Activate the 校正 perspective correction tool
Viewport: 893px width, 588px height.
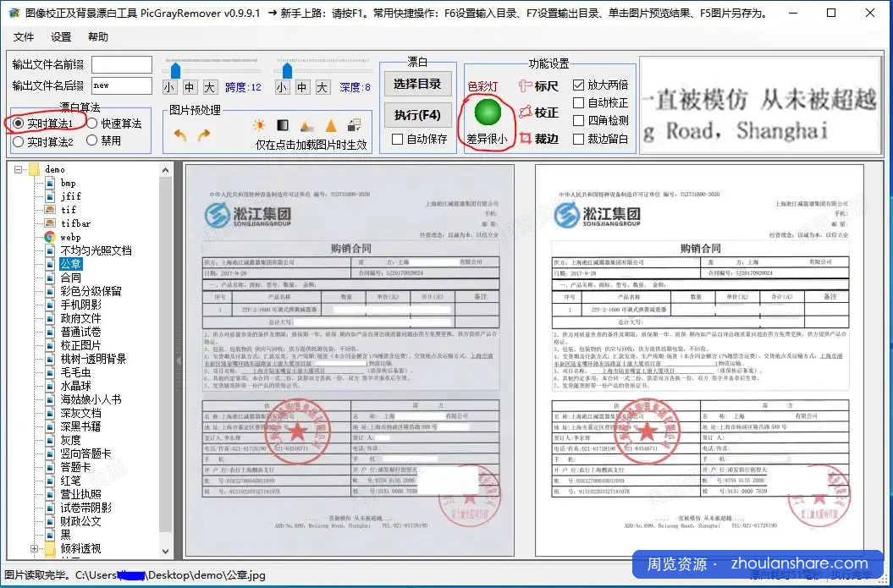(x=538, y=113)
